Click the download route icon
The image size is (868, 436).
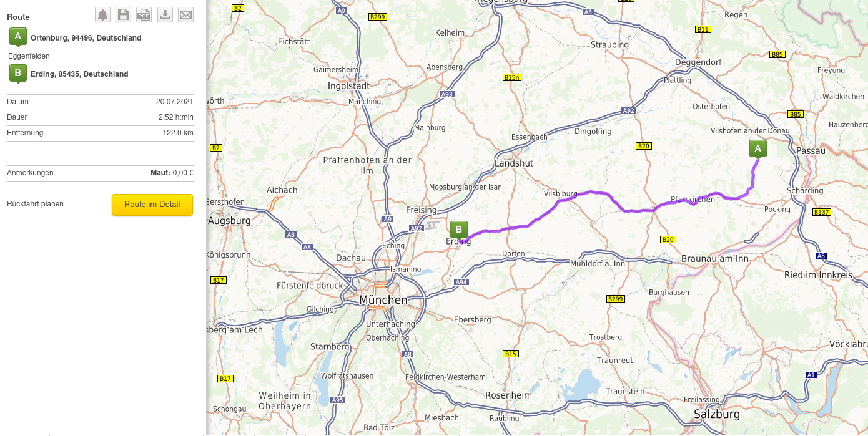[x=165, y=15]
